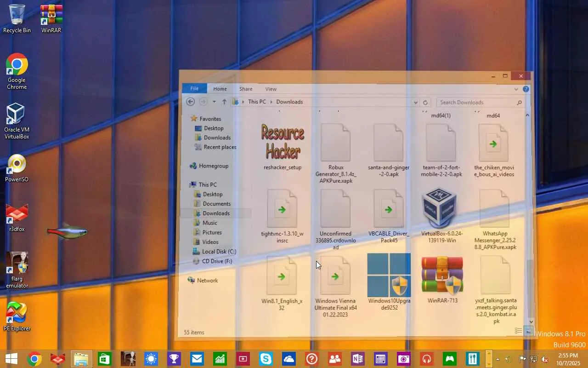Click the search magnifier in Search Downloads

[x=520, y=103]
